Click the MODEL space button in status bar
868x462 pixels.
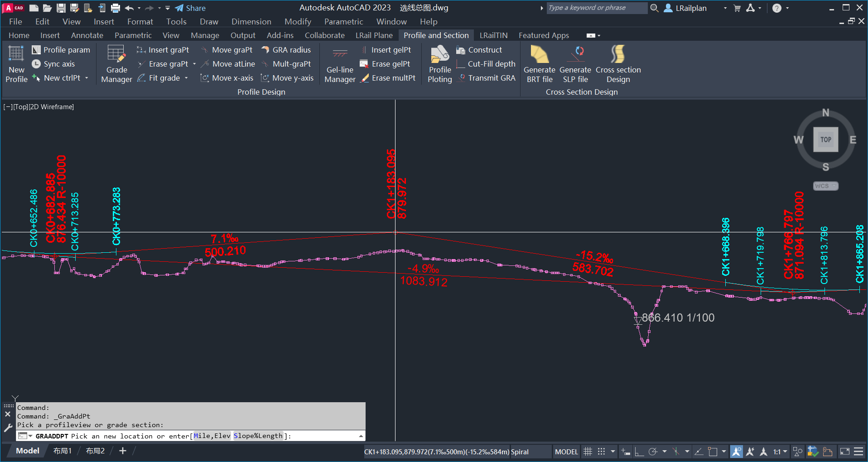(x=566, y=452)
